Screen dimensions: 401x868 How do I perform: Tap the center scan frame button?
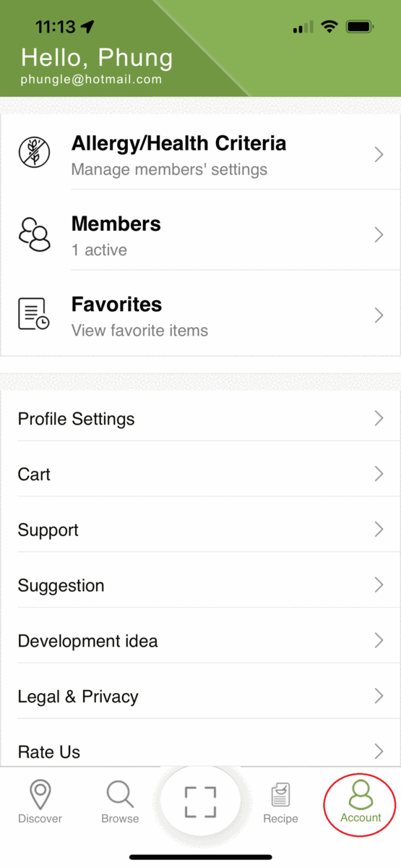[x=200, y=802]
